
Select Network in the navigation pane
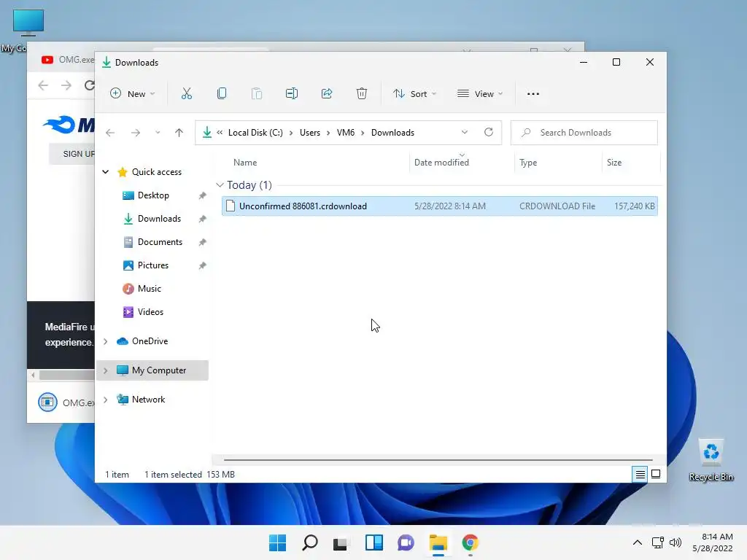pos(148,400)
